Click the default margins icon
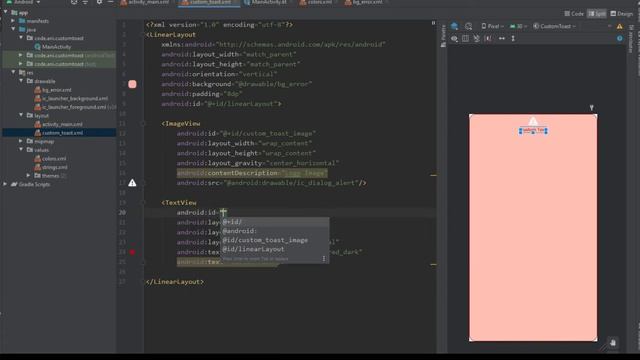This screenshot has width=640, height=360. [x=488, y=38]
